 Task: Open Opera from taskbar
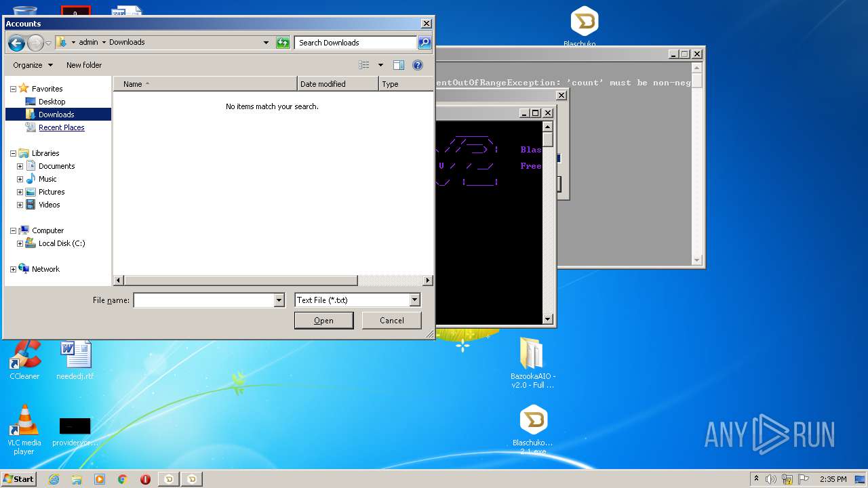point(145,479)
